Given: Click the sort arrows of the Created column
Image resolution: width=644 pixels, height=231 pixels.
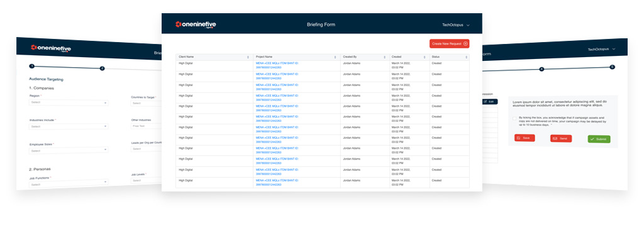Looking at the screenshot, I should (425, 57).
